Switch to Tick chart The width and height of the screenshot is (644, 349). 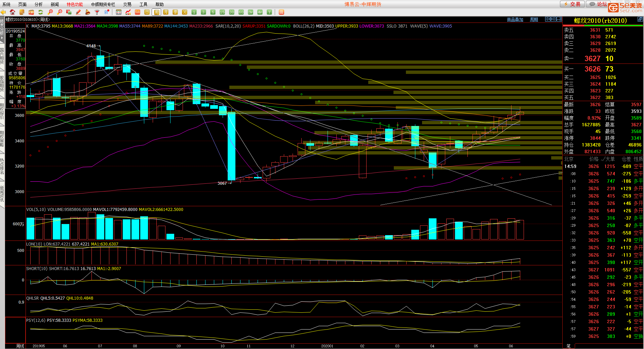138,12
